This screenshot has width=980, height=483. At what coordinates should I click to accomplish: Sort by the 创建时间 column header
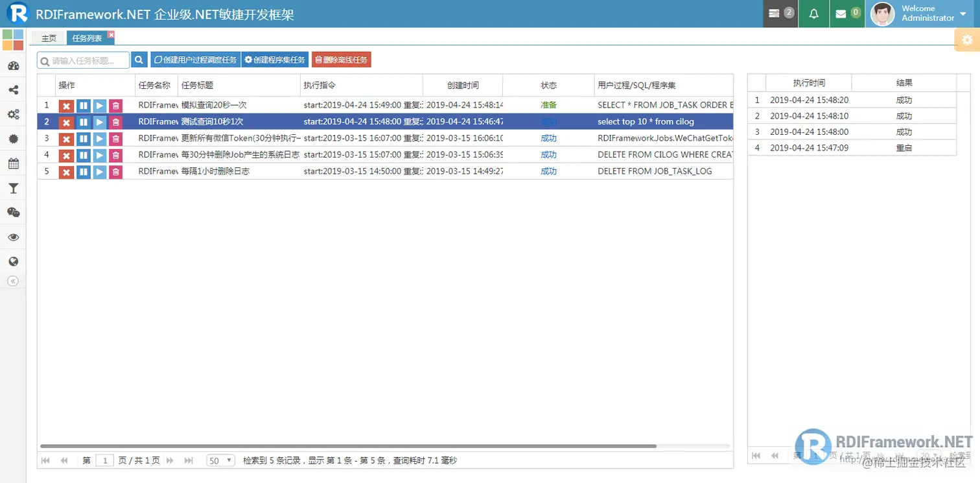pyautogui.click(x=463, y=85)
